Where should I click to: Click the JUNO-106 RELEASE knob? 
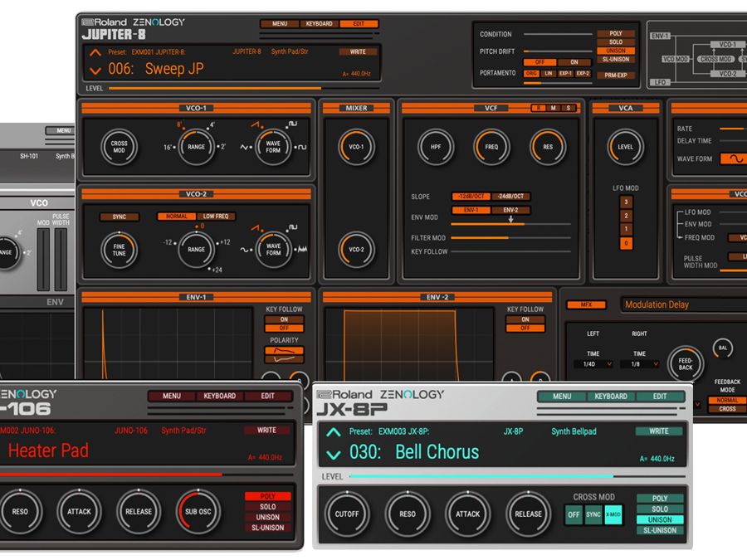[x=138, y=511]
